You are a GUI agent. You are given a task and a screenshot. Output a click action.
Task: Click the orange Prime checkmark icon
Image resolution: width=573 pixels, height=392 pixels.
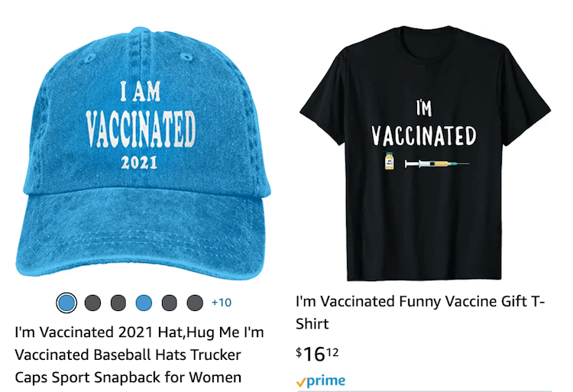pos(301,383)
